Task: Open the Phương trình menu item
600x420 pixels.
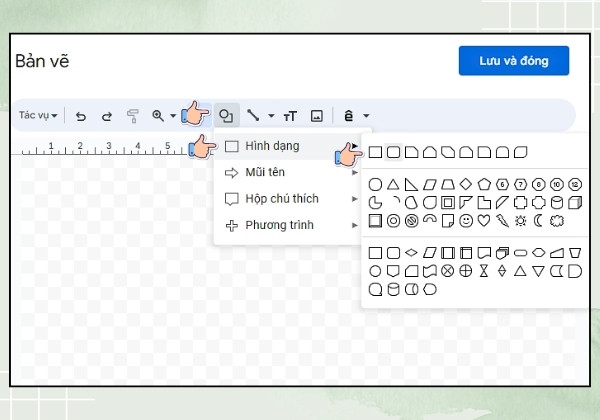Action: pos(287,225)
